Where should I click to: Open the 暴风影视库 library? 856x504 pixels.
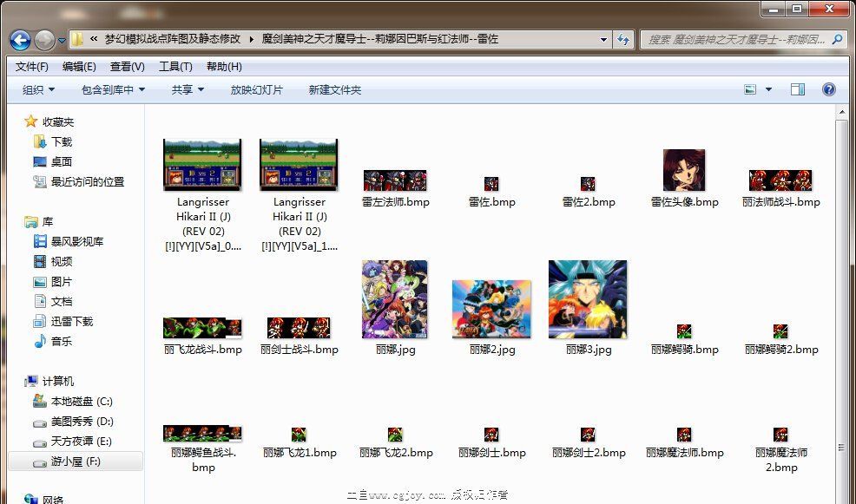pos(69,241)
